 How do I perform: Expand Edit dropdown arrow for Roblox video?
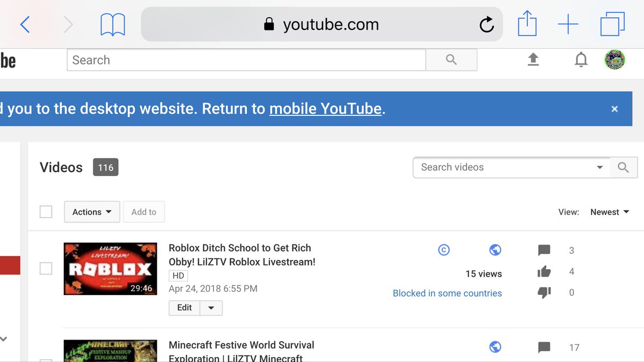tap(211, 308)
